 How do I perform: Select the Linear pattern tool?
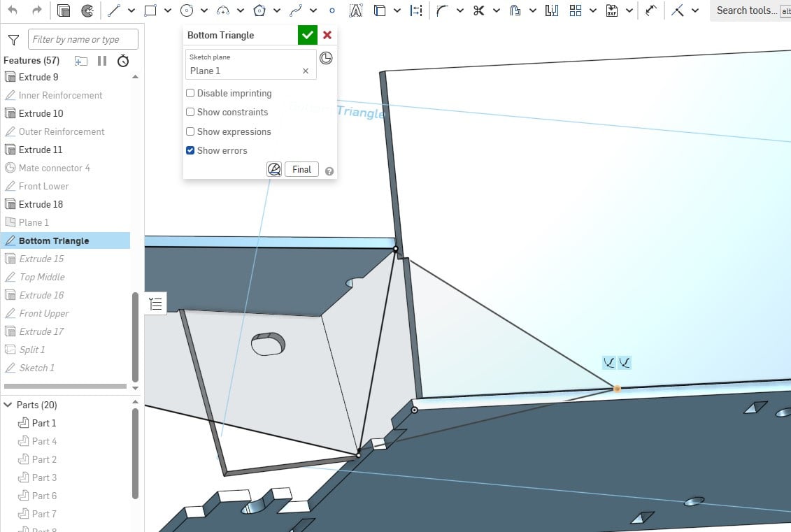click(x=576, y=10)
